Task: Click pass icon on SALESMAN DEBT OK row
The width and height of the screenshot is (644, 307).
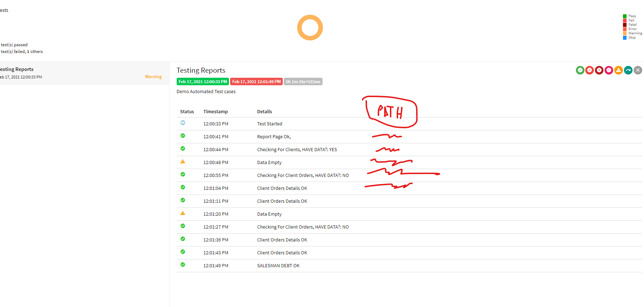Action: pos(183,265)
